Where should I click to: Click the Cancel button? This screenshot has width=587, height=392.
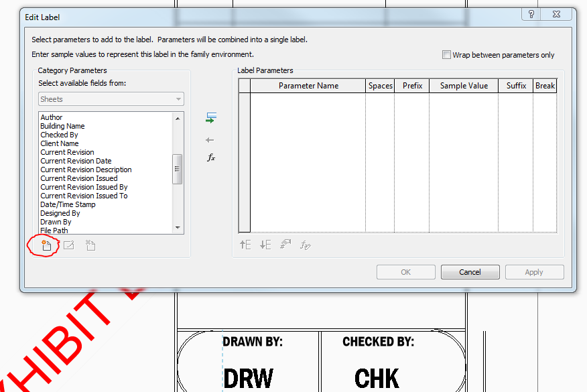(470, 271)
